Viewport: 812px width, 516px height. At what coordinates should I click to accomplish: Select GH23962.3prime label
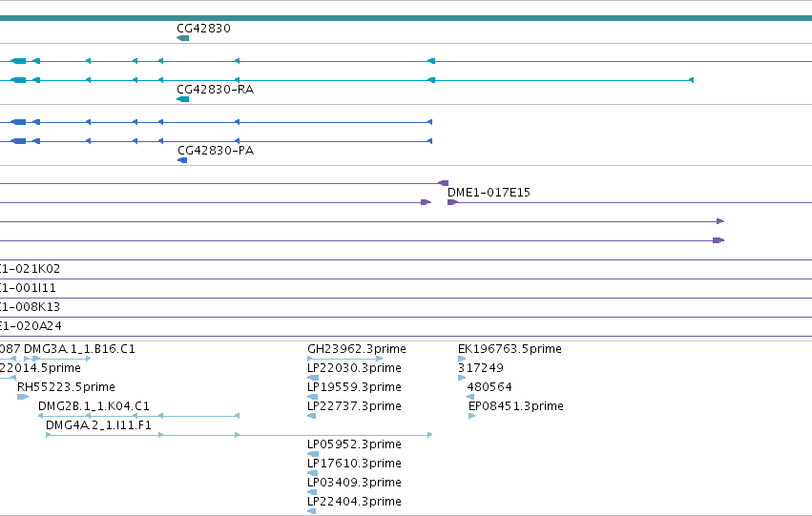357,349
